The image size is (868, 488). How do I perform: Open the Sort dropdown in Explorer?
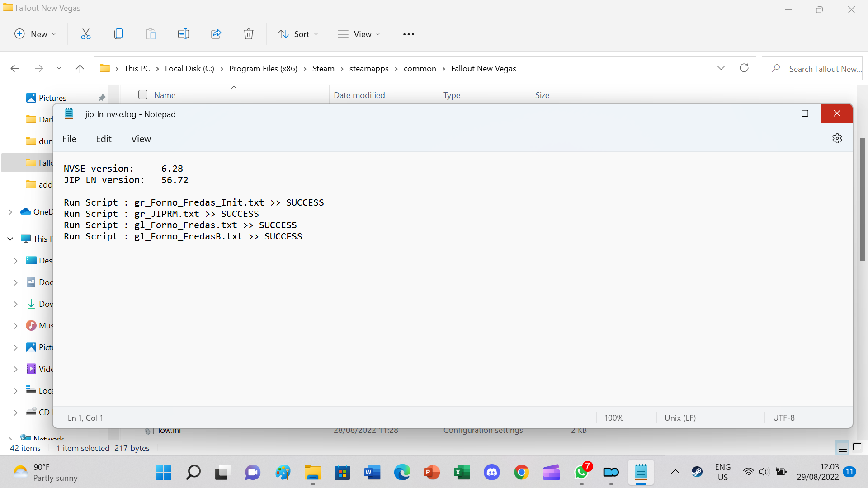point(298,34)
